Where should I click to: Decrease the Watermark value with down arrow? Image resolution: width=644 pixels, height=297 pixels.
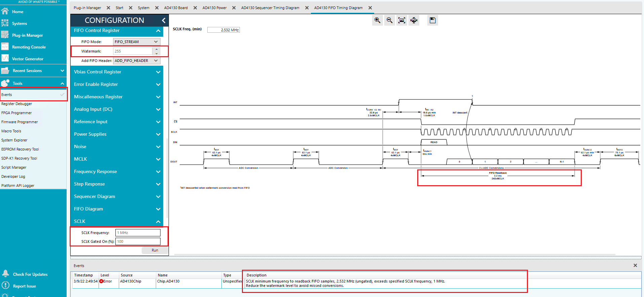[x=156, y=53]
